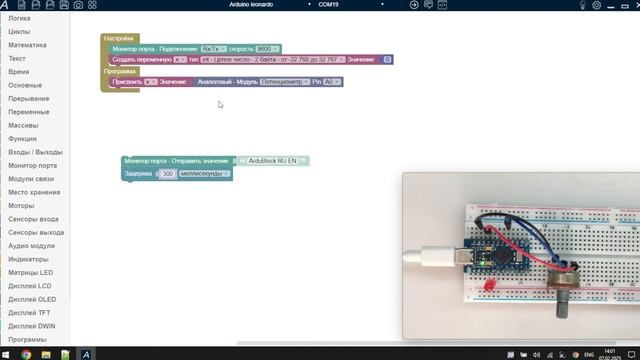Select Индикаторы category
640x360 pixels.
pyautogui.click(x=28, y=259)
